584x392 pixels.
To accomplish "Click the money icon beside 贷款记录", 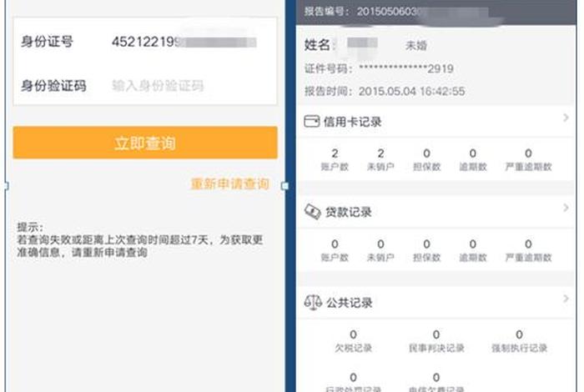I will [x=313, y=212].
